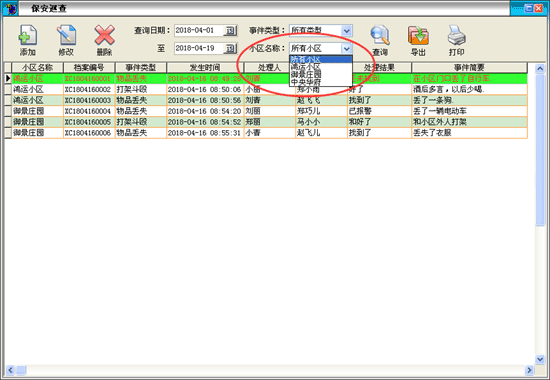This screenshot has height=380, width=550.
Task: Click vertical scrollbar down arrow
Action: [540, 359]
